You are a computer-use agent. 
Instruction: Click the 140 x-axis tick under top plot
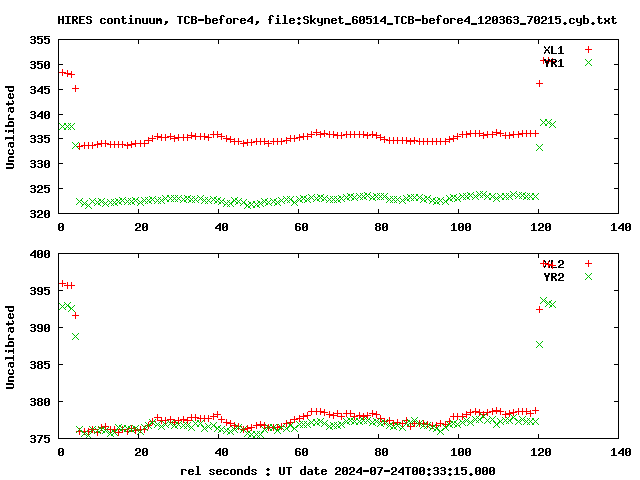(620, 227)
